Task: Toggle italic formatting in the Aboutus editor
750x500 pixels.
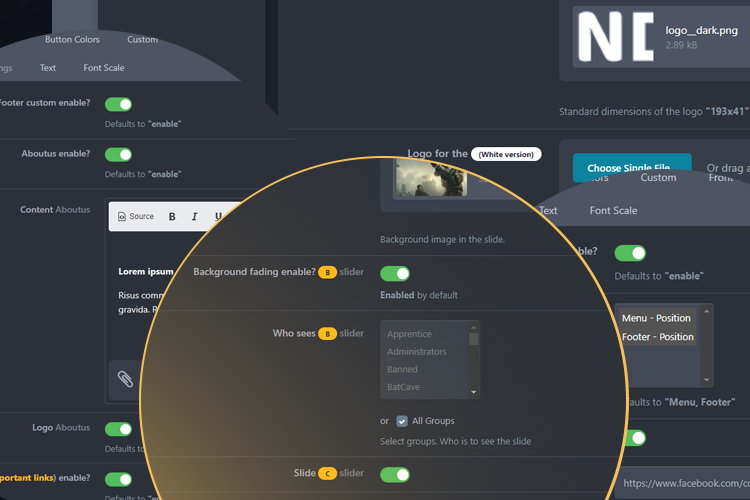Action: [195, 217]
